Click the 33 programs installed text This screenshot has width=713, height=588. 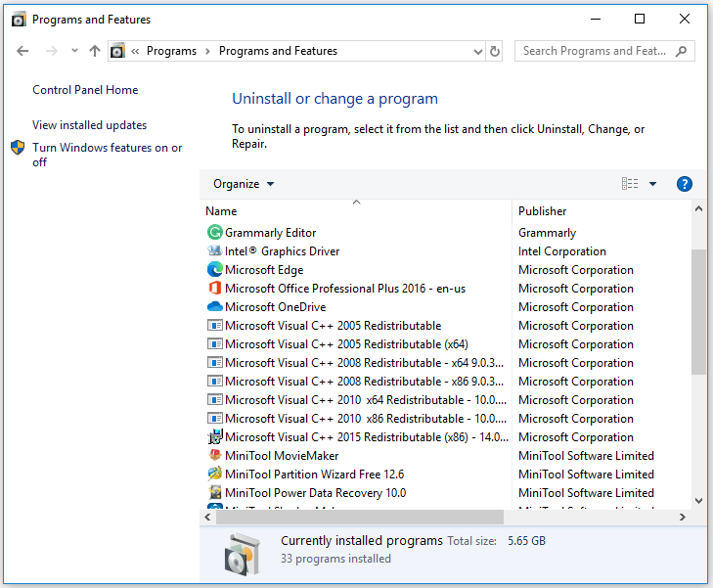335,559
